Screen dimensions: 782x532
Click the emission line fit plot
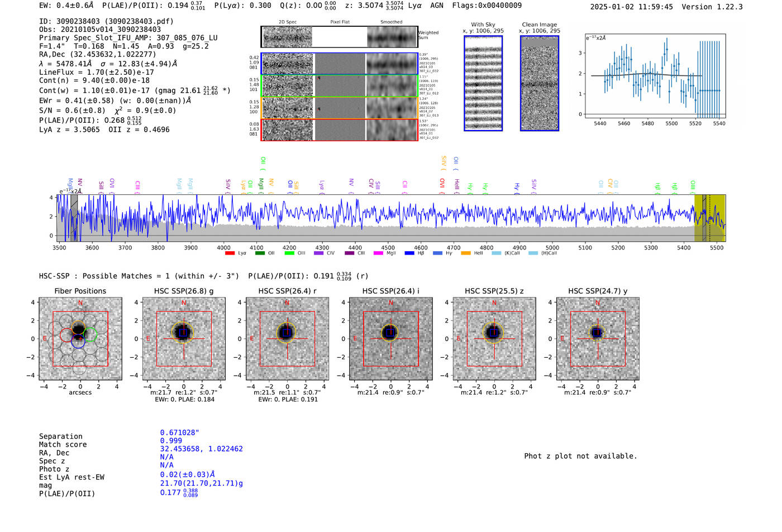pyautogui.click(x=655, y=76)
